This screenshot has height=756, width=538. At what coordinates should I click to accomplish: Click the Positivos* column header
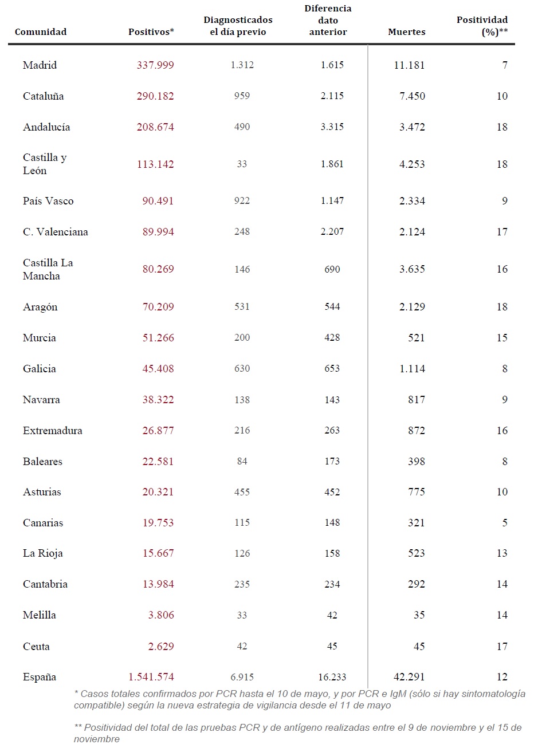pyautogui.click(x=151, y=32)
